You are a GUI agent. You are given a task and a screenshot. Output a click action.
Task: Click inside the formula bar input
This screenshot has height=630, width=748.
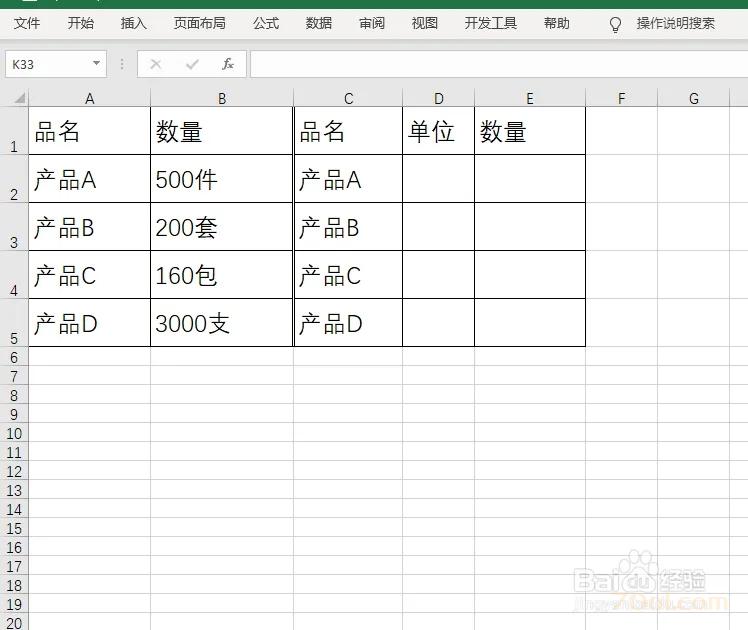pos(499,64)
